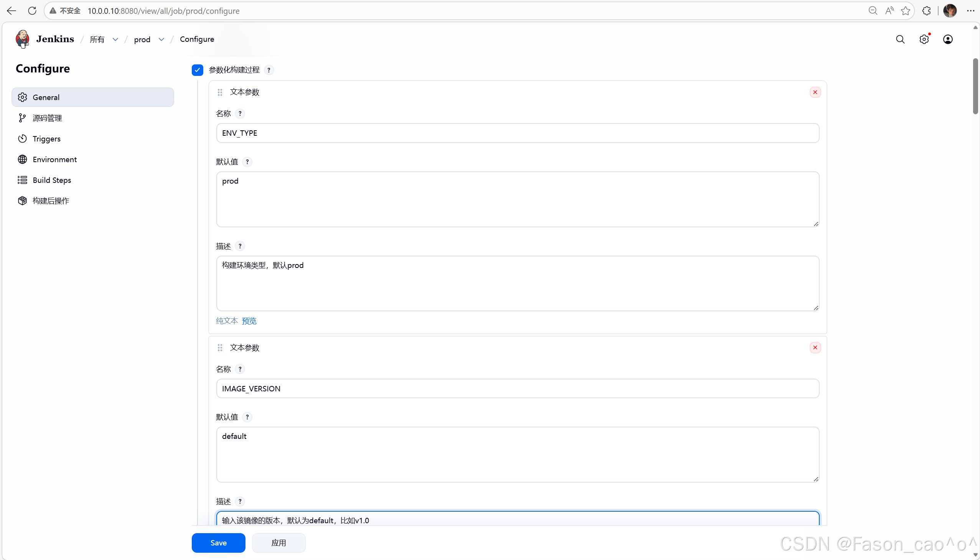The height and width of the screenshot is (560, 980).
Task: Click the browser favorites star icon
Action: 905,11
